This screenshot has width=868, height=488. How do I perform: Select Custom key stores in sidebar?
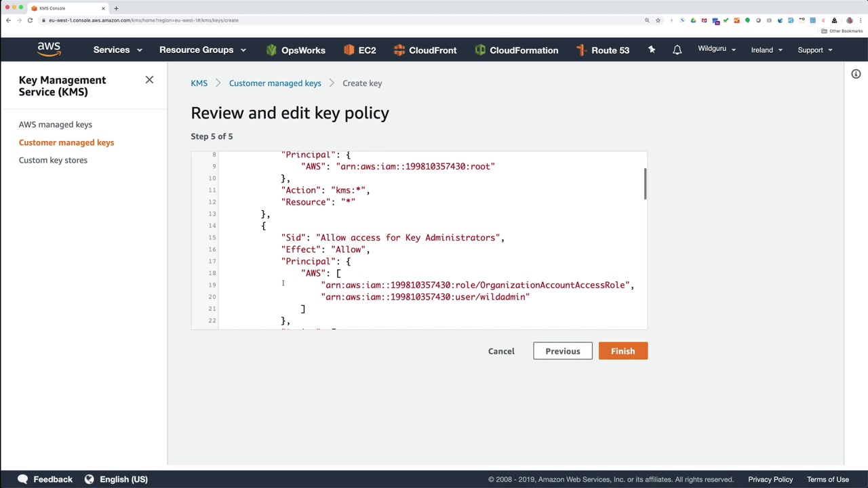point(53,160)
